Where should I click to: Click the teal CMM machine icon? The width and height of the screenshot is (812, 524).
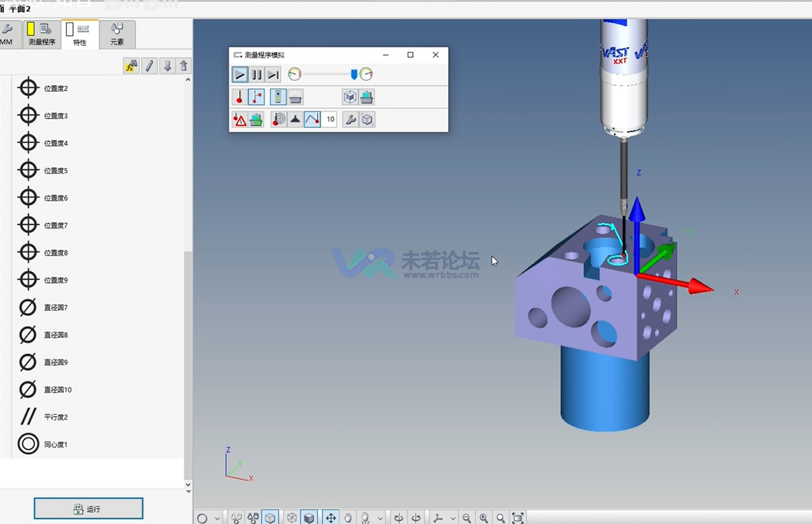(x=366, y=97)
